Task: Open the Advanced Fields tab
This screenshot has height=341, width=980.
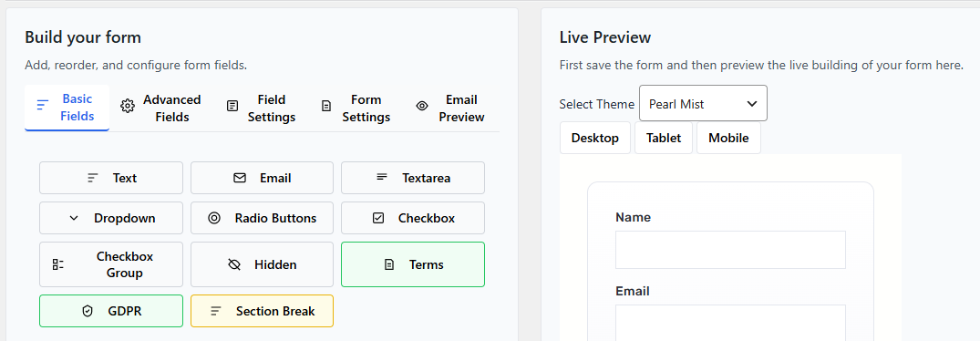Action: click(160, 108)
